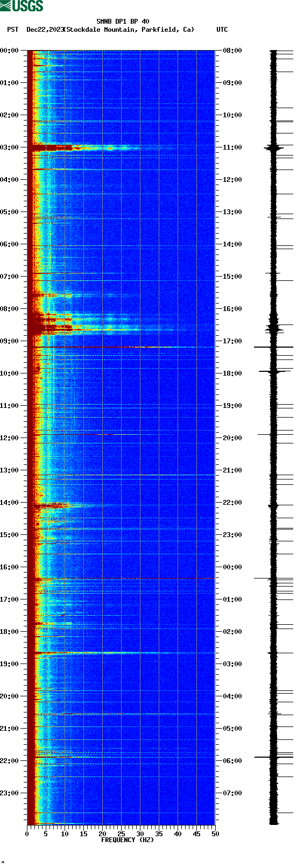The image size is (297, 868).
Task: Click the 'Stockdale Mountain, Parkfield, Ca' location text
Action: pyautogui.click(x=129, y=30)
